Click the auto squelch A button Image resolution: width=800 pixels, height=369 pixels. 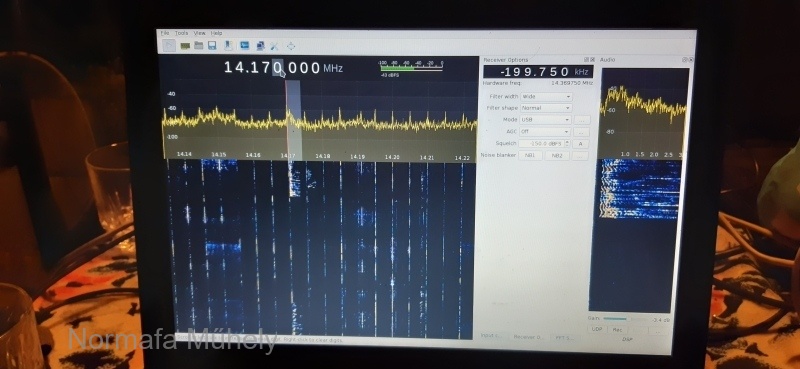pos(581,144)
